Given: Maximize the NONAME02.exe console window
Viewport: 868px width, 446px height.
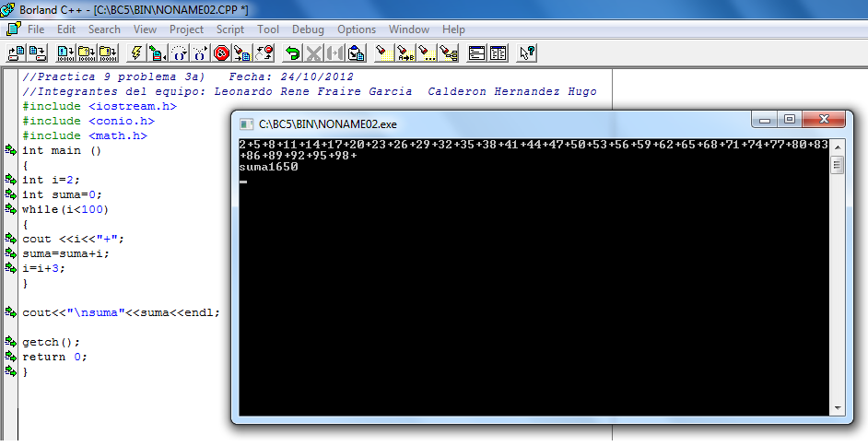Looking at the screenshot, I should click(790, 120).
